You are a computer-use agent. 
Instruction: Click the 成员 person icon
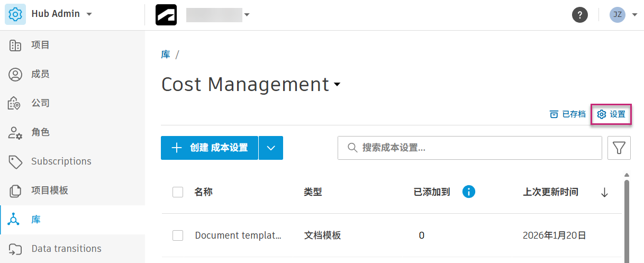(16, 75)
